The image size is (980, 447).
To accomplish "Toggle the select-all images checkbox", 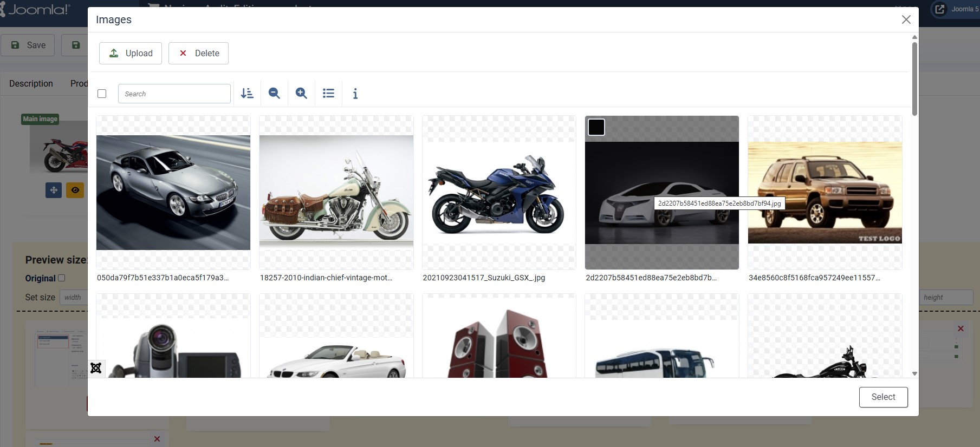I will click(x=102, y=94).
